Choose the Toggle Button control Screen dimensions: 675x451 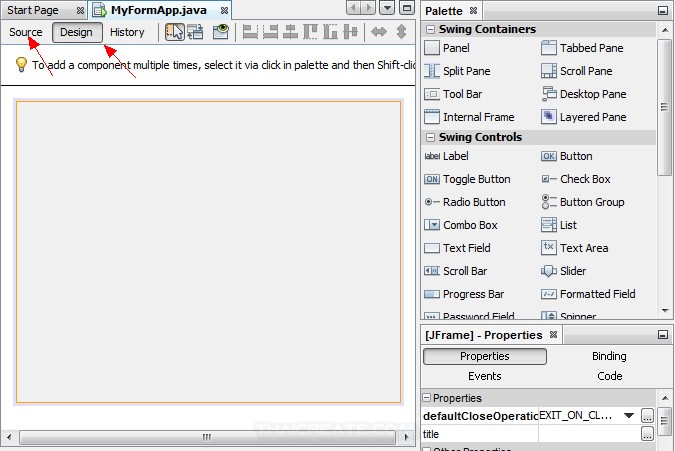click(467, 179)
